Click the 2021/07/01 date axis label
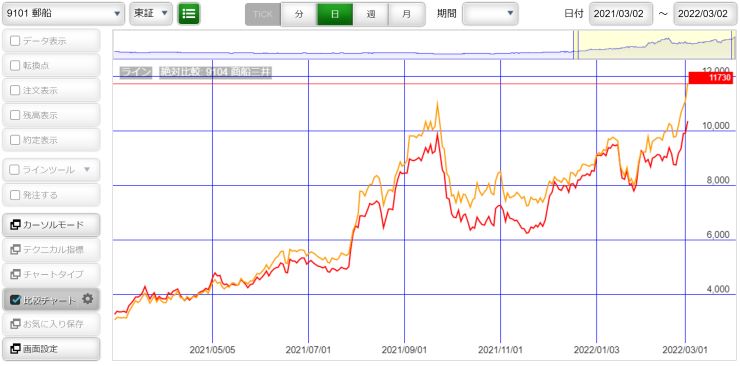This screenshot has height=366, width=740. 309,350
